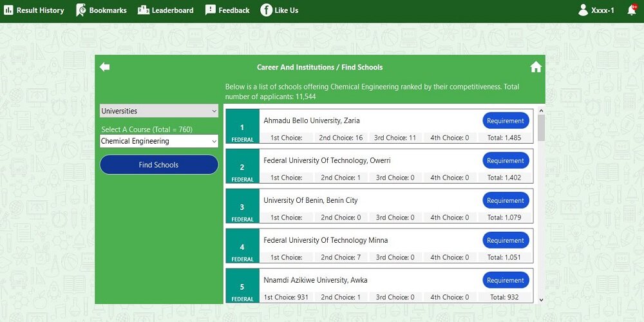Click the Total: 1,402 value
644x322 pixels.
(504, 178)
